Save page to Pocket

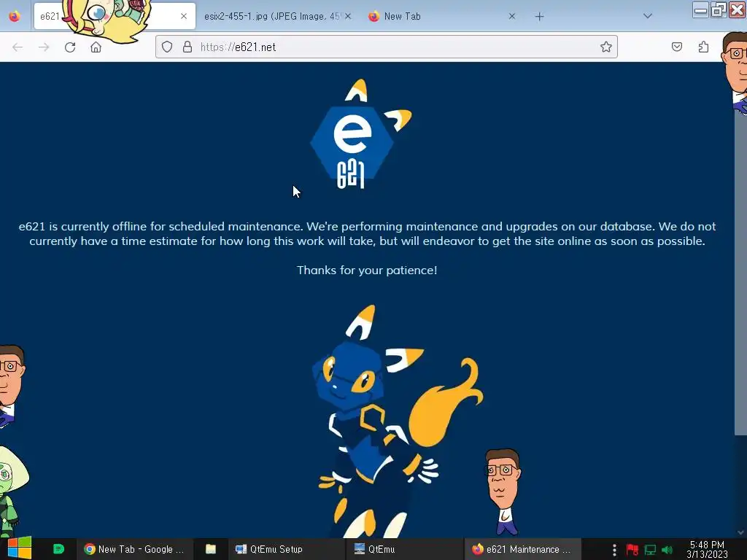(x=677, y=47)
